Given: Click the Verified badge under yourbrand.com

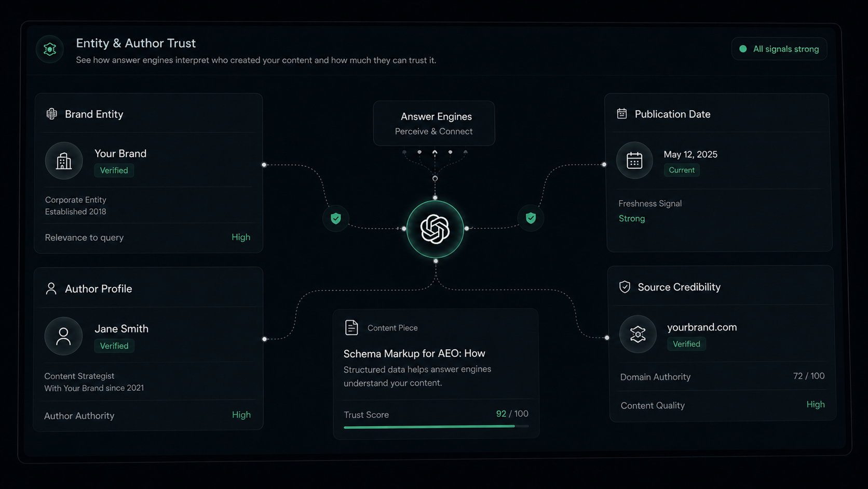Looking at the screenshot, I should pyautogui.click(x=686, y=344).
